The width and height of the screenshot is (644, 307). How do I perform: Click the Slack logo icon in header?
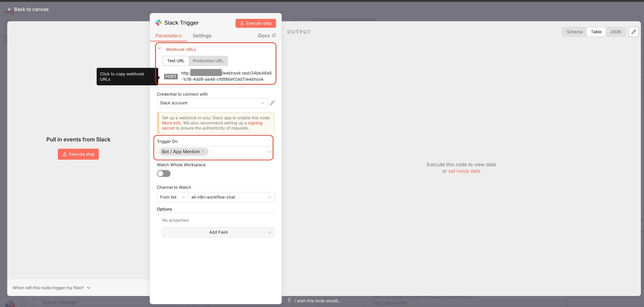point(158,23)
